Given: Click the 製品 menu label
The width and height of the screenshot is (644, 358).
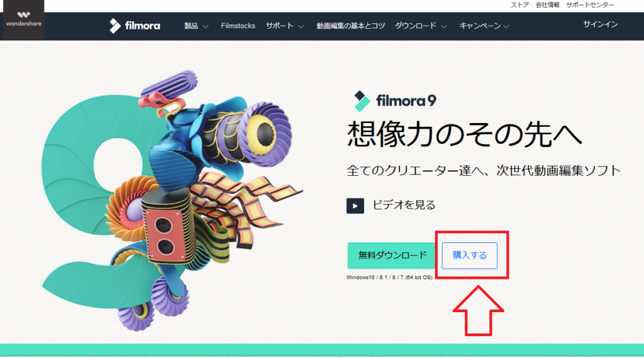Looking at the screenshot, I should (191, 26).
